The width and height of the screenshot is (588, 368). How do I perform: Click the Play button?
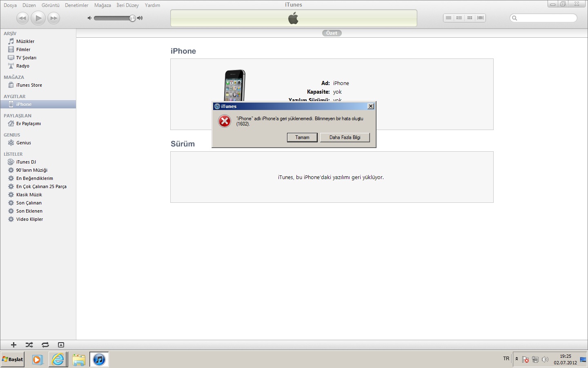point(38,18)
